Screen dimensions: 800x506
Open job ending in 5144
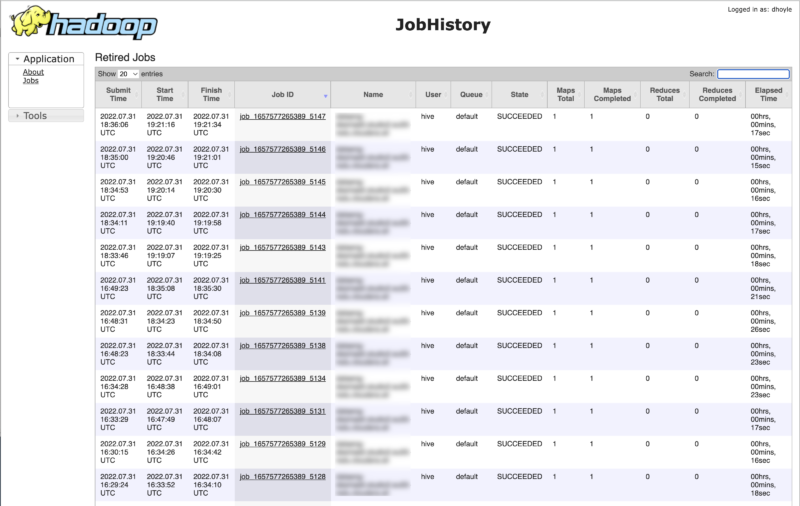282,215
